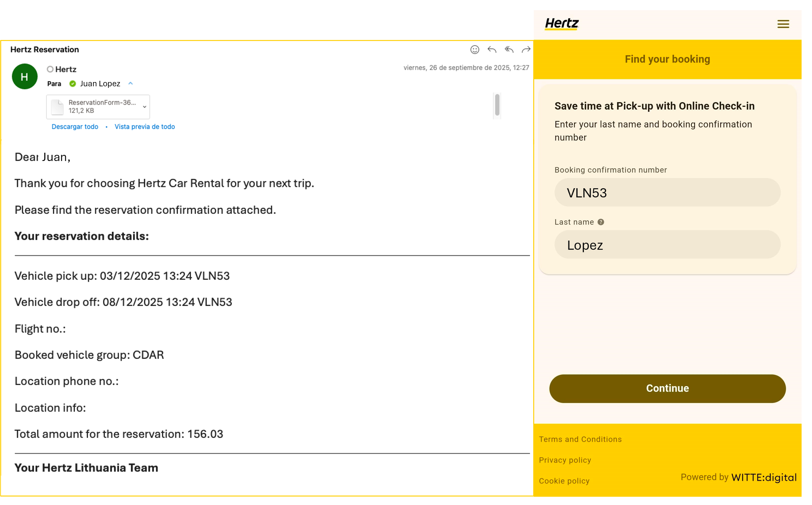Open the Hertz hamburger menu
This screenshot has height=505, width=812.
click(x=783, y=24)
